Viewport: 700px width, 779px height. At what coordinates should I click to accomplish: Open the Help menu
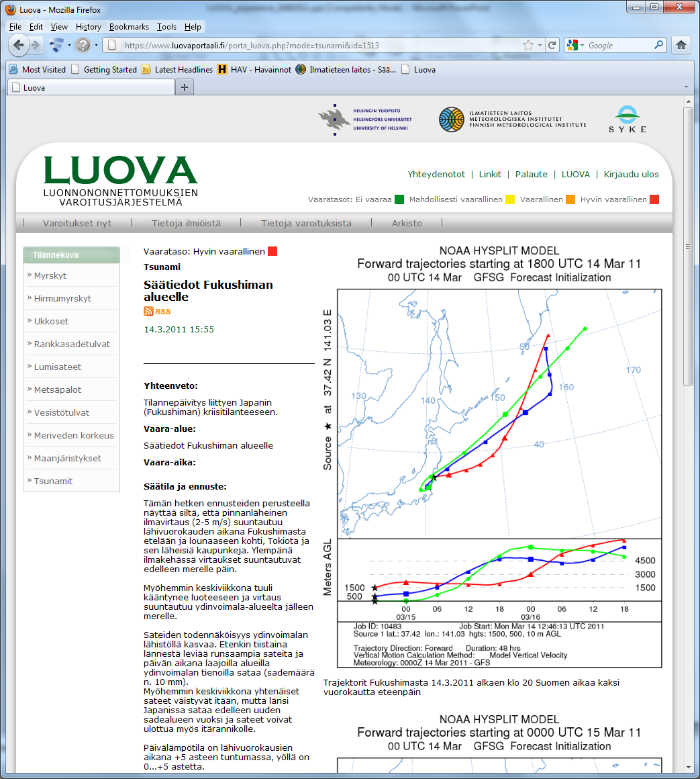[193, 27]
